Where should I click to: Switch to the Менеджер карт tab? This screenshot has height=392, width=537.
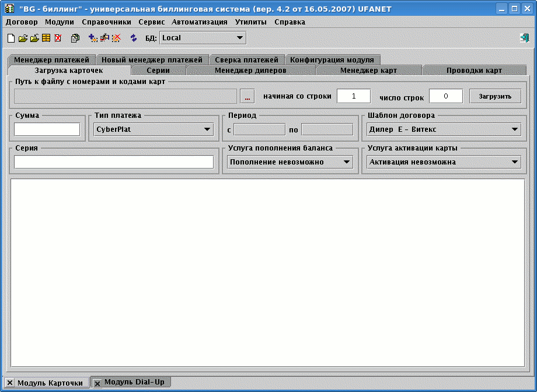click(368, 71)
